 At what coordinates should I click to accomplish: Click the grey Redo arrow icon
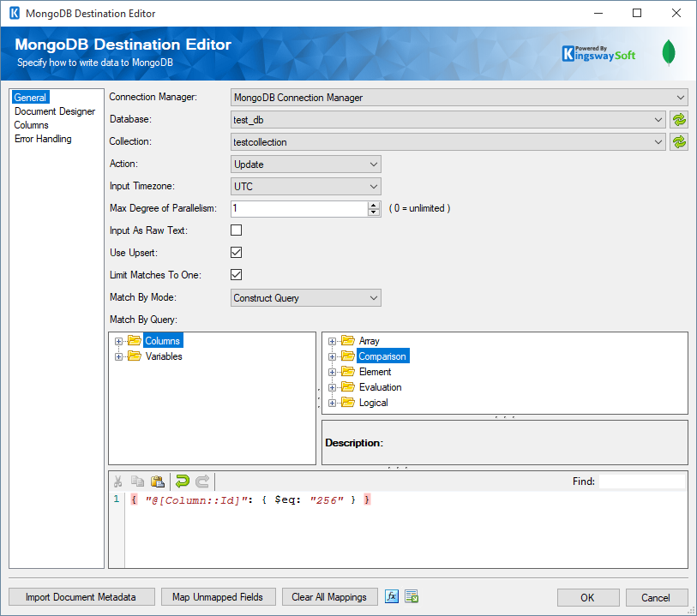pos(202,481)
